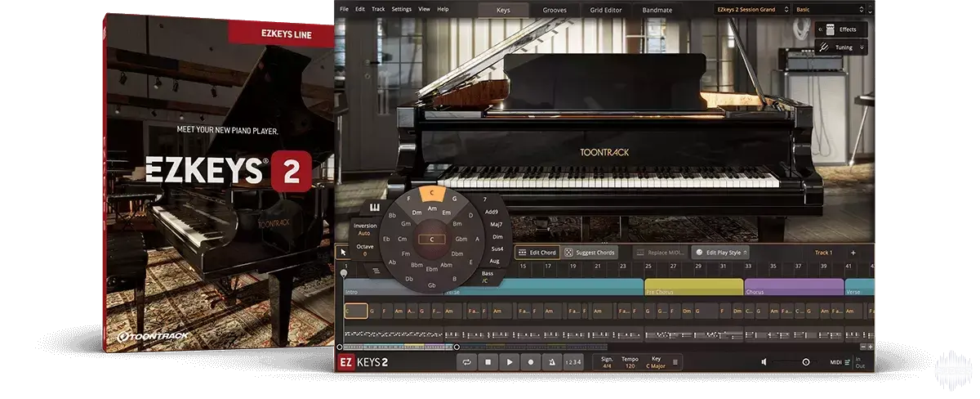Viewport: 980px width, 399px height.
Task: Click the add track plus icon
Action: coord(853,253)
